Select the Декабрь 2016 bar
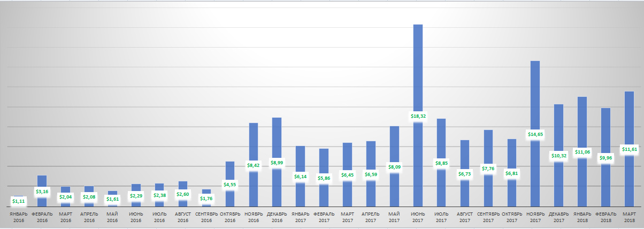The height and width of the screenshot is (229, 644). [x=277, y=139]
